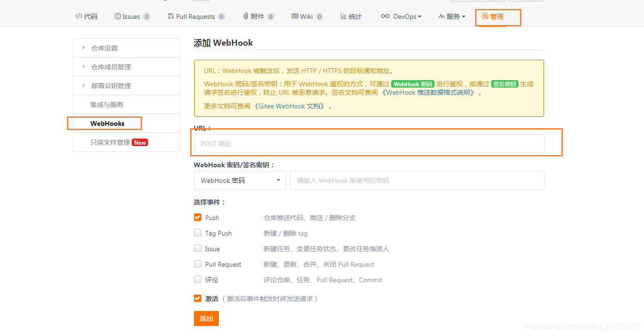644x335 pixels.
Task: Enable the Issue event checkbox
Action: point(198,249)
